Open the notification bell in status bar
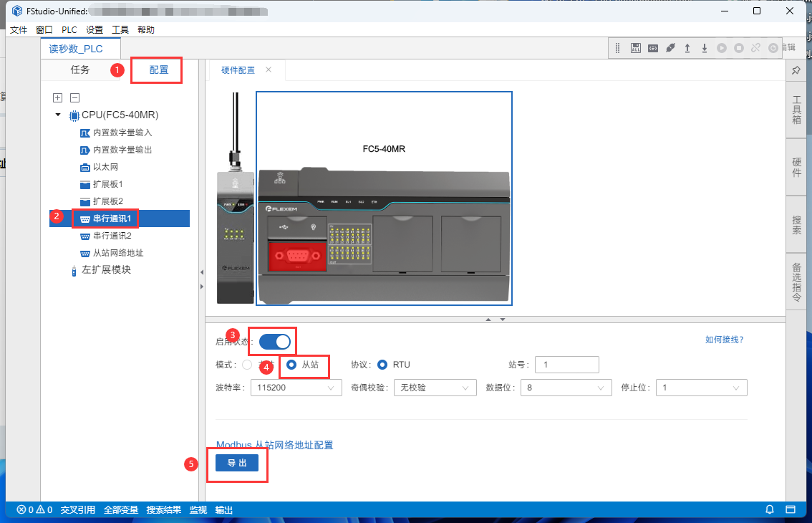 770,509
